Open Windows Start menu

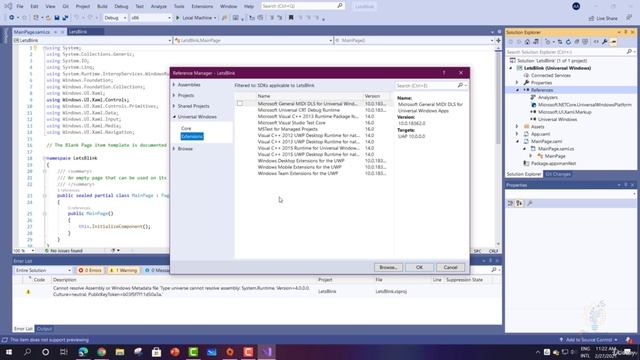[x=9, y=352]
